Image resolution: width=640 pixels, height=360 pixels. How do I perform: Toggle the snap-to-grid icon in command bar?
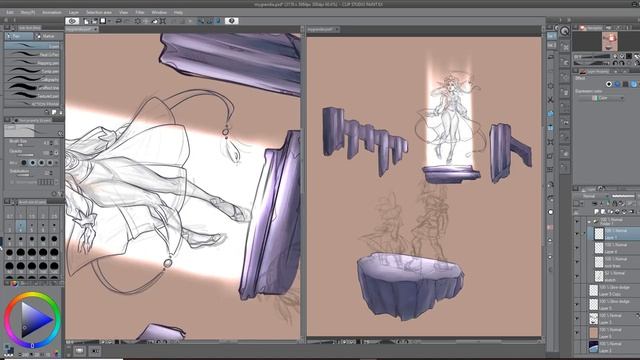coord(218,21)
